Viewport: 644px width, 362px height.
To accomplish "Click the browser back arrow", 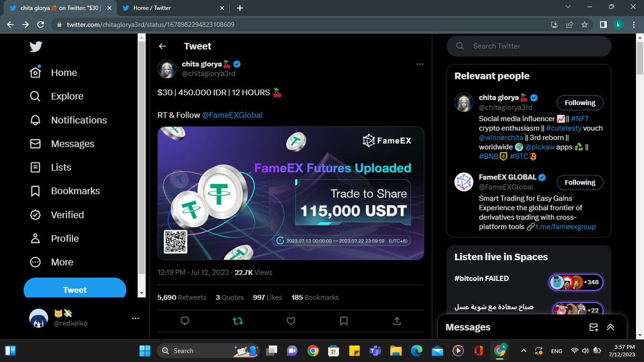I will 10,25.
